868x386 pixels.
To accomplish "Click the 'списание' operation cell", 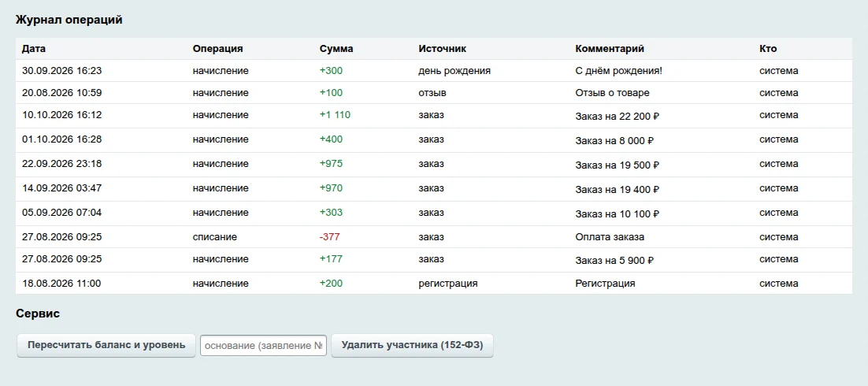I will pyautogui.click(x=215, y=237).
